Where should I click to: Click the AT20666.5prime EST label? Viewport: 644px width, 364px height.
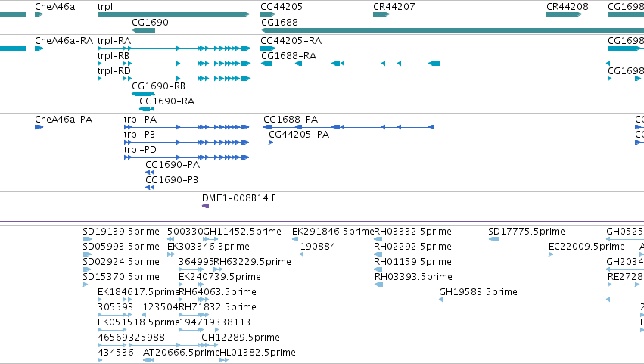(181, 353)
